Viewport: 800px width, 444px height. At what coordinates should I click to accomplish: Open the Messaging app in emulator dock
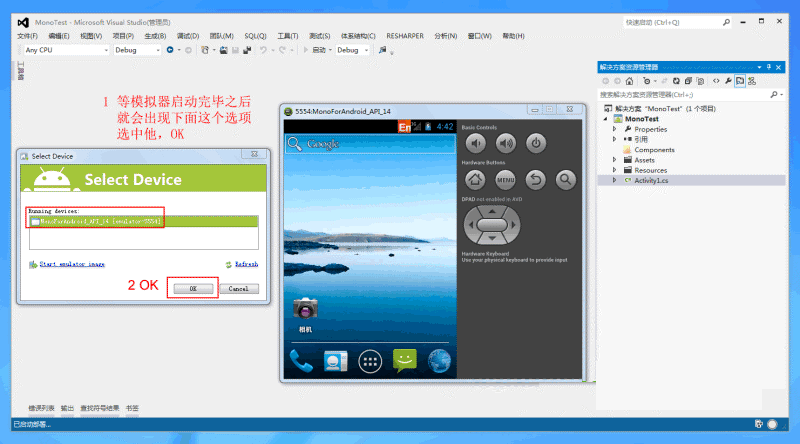click(x=405, y=361)
